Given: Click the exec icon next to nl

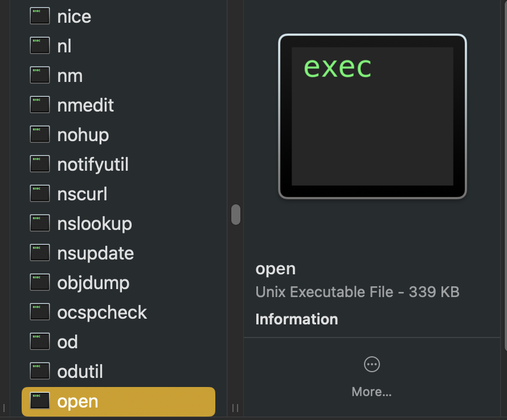Looking at the screenshot, I should [x=39, y=46].
